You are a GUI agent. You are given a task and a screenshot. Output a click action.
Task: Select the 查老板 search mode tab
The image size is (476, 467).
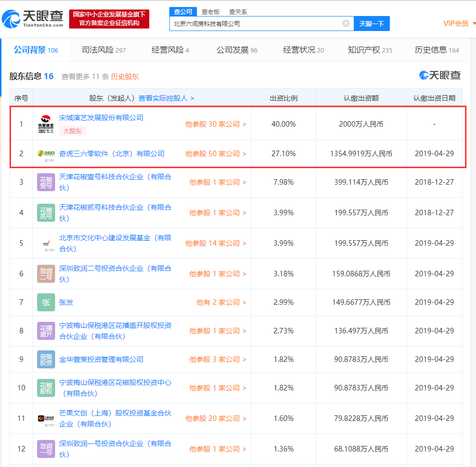[210, 12]
